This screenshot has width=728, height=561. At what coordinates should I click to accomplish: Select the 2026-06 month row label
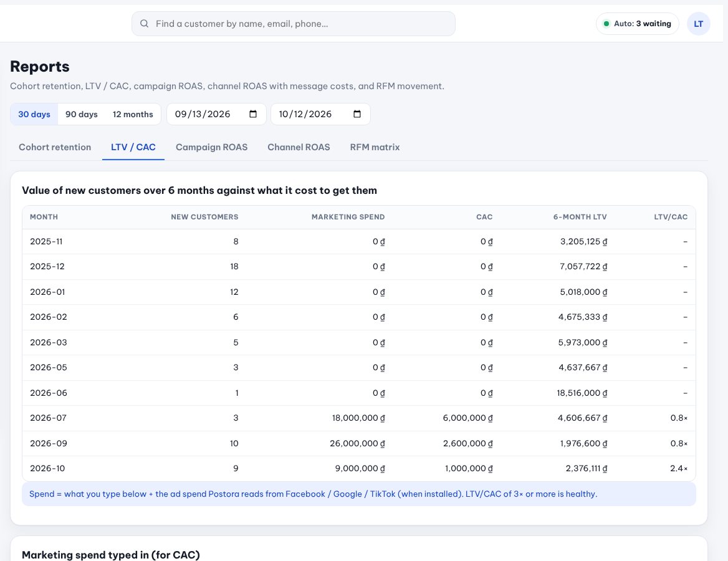coord(49,393)
